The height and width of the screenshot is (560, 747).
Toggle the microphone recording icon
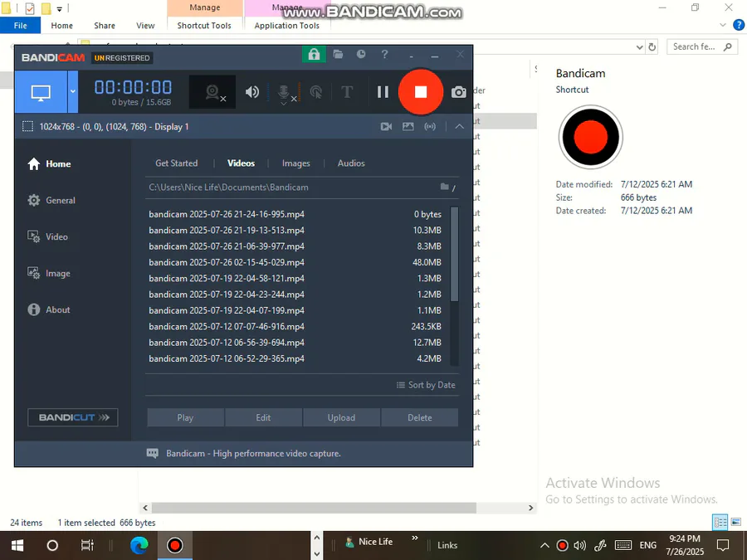coord(284,93)
